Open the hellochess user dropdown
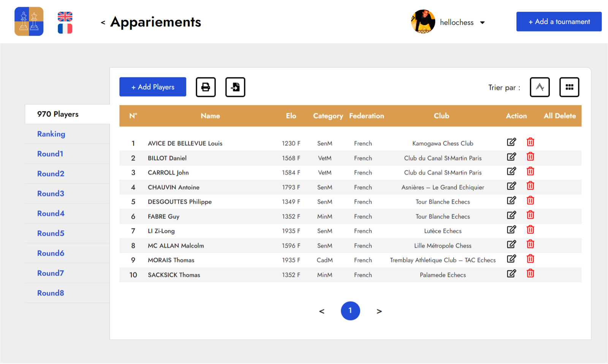This screenshot has width=608, height=364. pos(482,23)
